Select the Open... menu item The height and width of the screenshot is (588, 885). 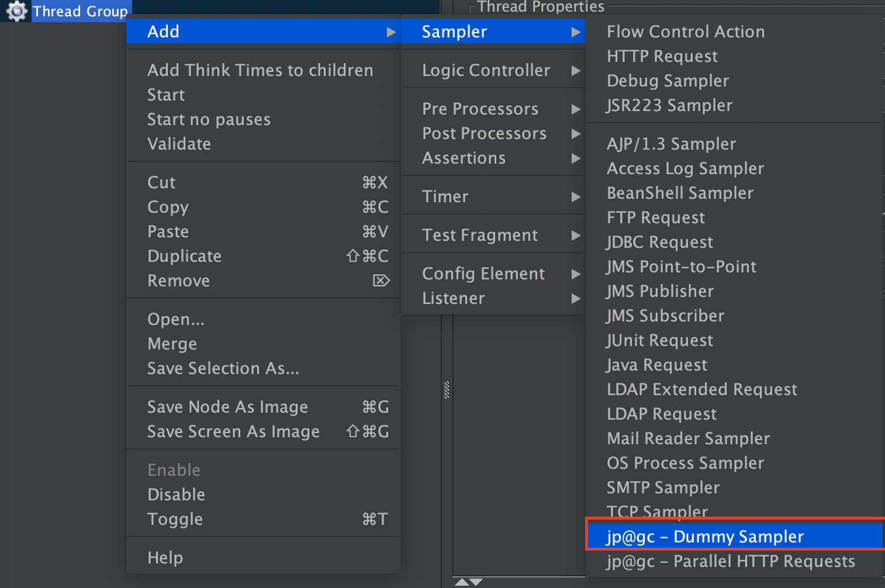[x=264, y=319]
